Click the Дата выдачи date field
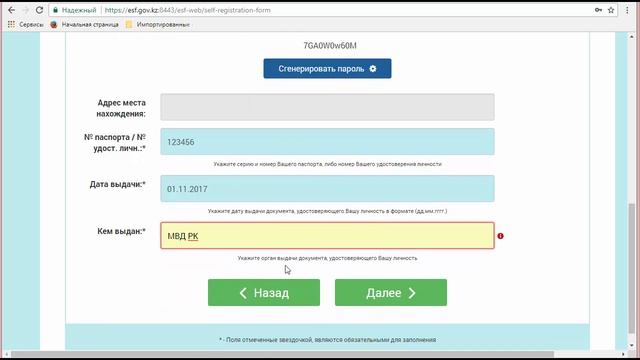640x360 pixels. tap(327, 189)
